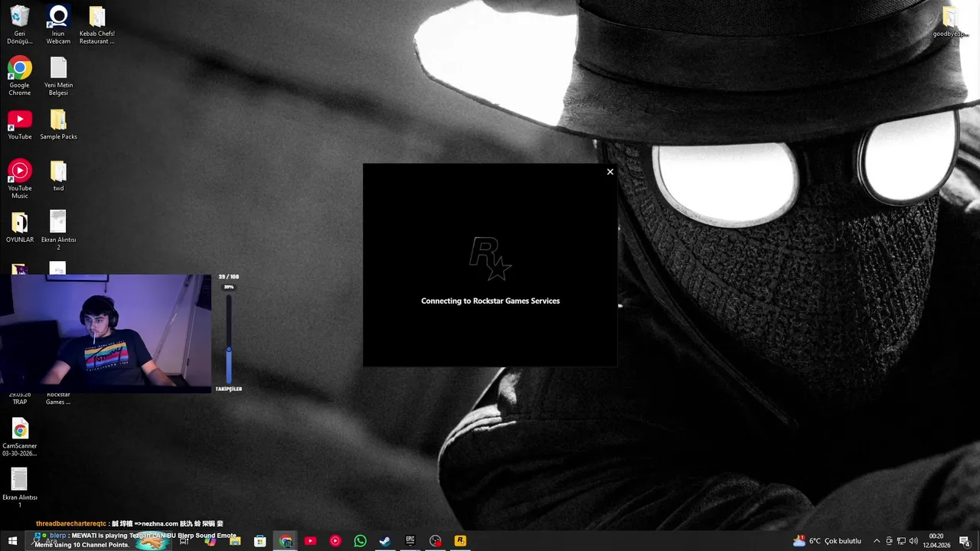980x551 pixels.
Task: Select the Kebab Chefs! Restaurant folder
Action: coord(96,24)
